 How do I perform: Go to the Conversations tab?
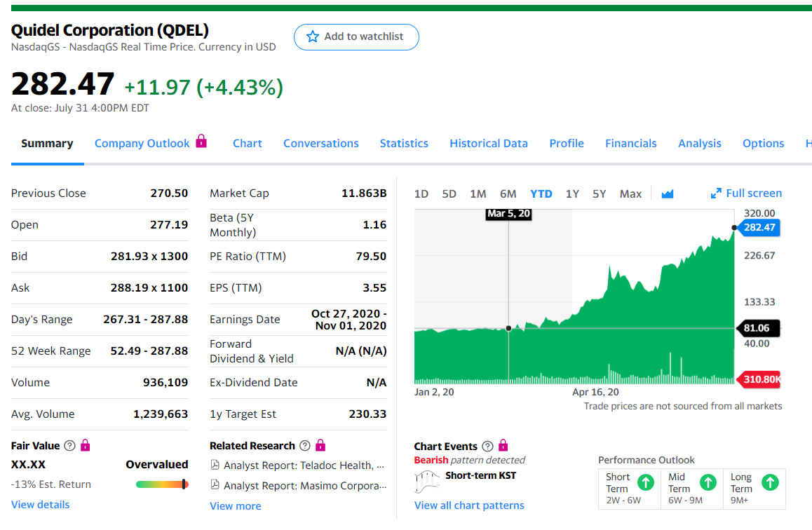(x=321, y=144)
